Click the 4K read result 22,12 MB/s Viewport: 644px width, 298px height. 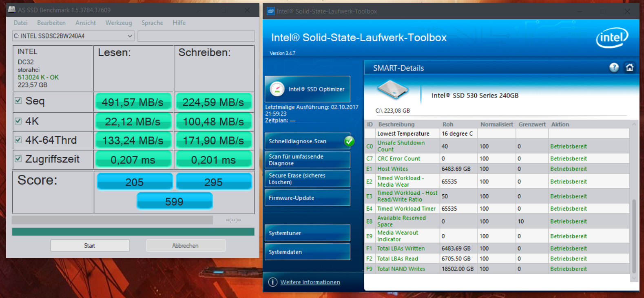pos(133,122)
